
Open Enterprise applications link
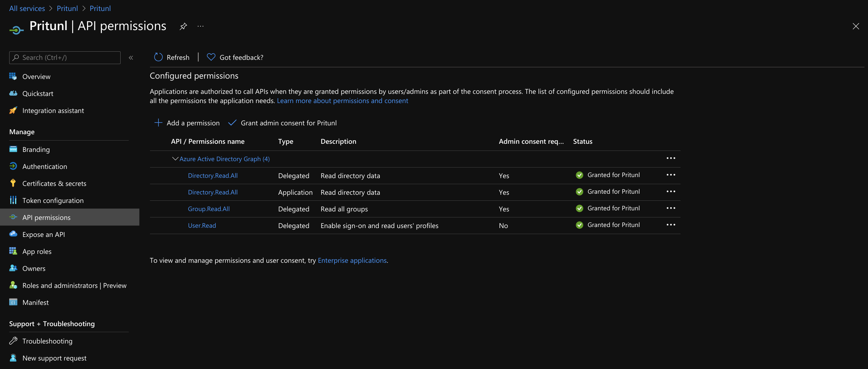tap(352, 260)
